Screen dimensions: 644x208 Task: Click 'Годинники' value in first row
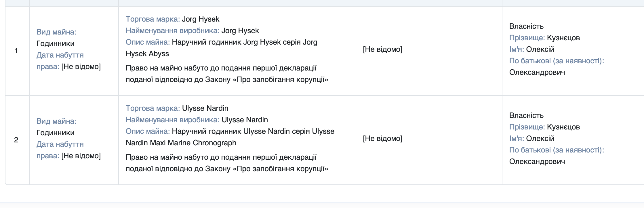(56, 43)
